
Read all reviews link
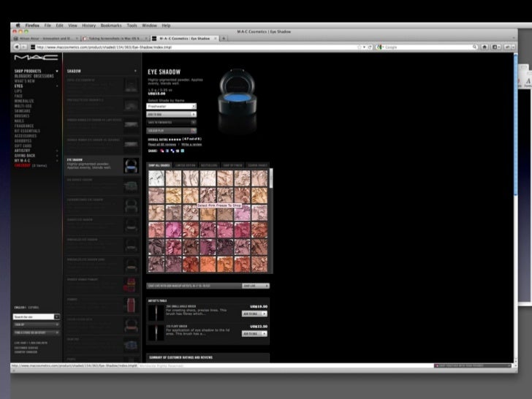tap(161, 145)
